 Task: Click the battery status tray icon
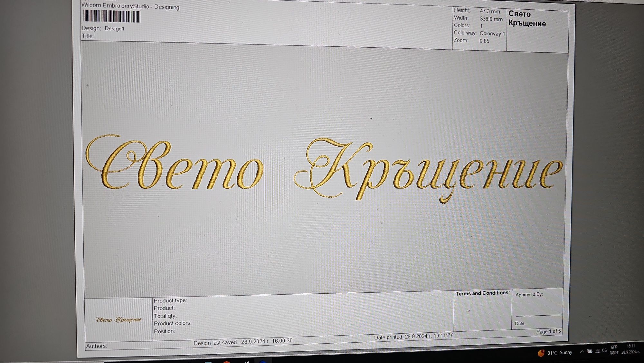590,351
